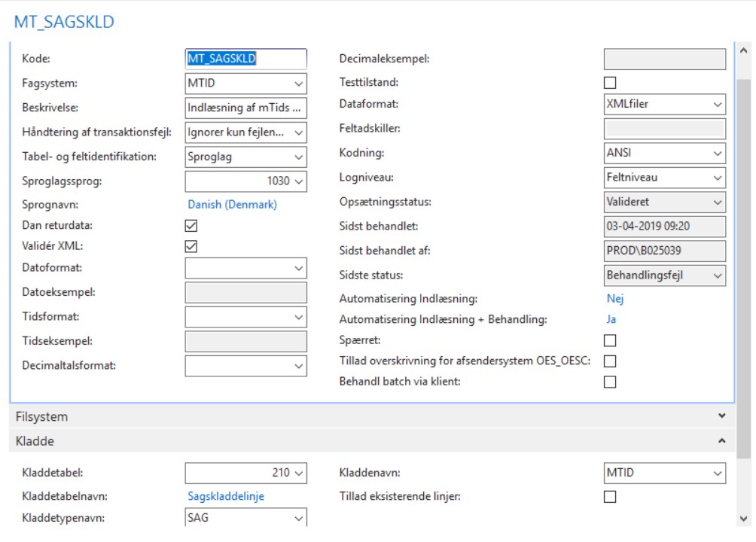Expand the Filsystem section chevron

pos(722,416)
